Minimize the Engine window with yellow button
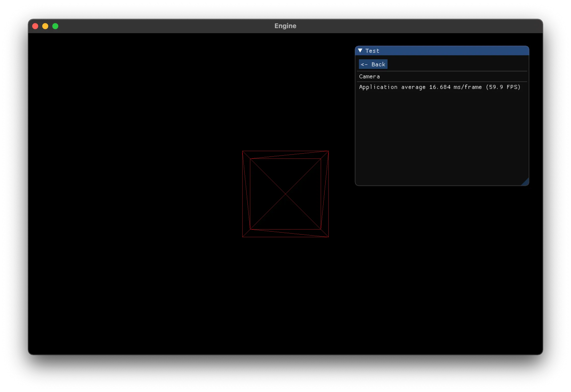The height and width of the screenshot is (392, 571). pyautogui.click(x=45, y=26)
